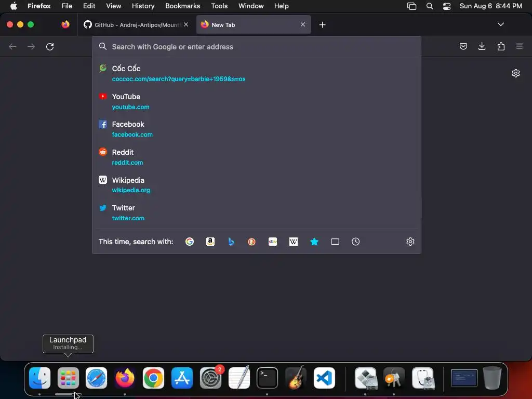This screenshot has width=532, height=399.
Task: Open Control Center in menu bar
Action: click(x=447, y=6)
